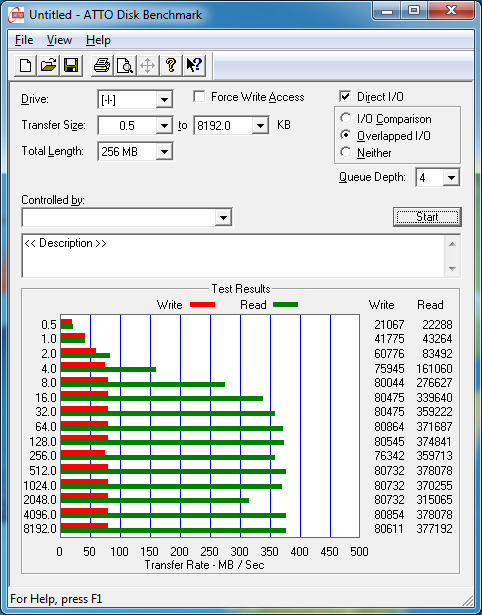Viewport: 482px width, 615px height.
Task: Open the Help menu
Action: pos(98,40)
